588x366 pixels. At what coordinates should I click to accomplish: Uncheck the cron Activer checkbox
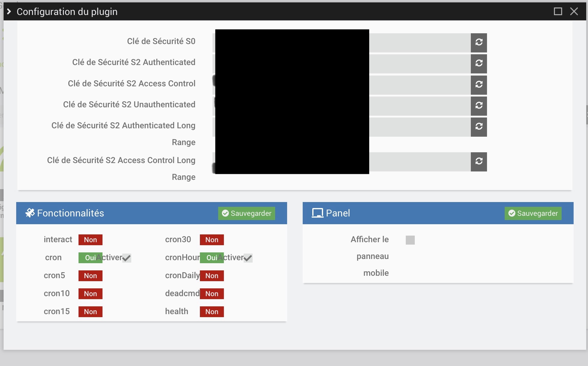[126, 258]
